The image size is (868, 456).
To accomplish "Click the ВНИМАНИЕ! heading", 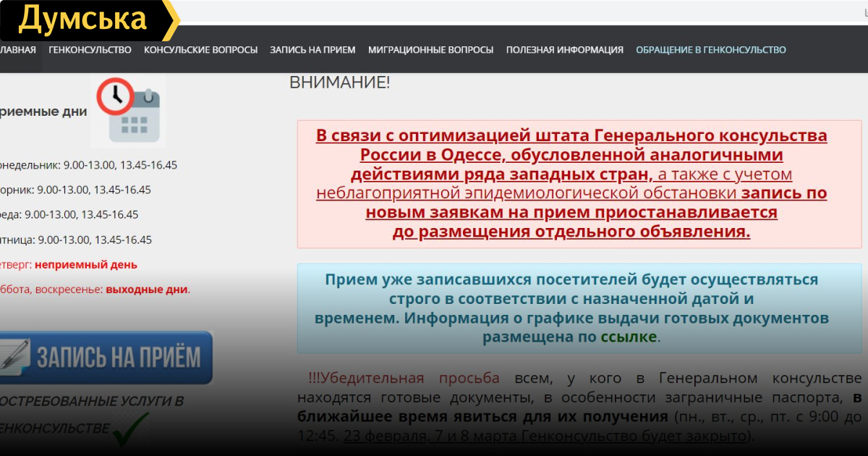I will coord(339,83).
